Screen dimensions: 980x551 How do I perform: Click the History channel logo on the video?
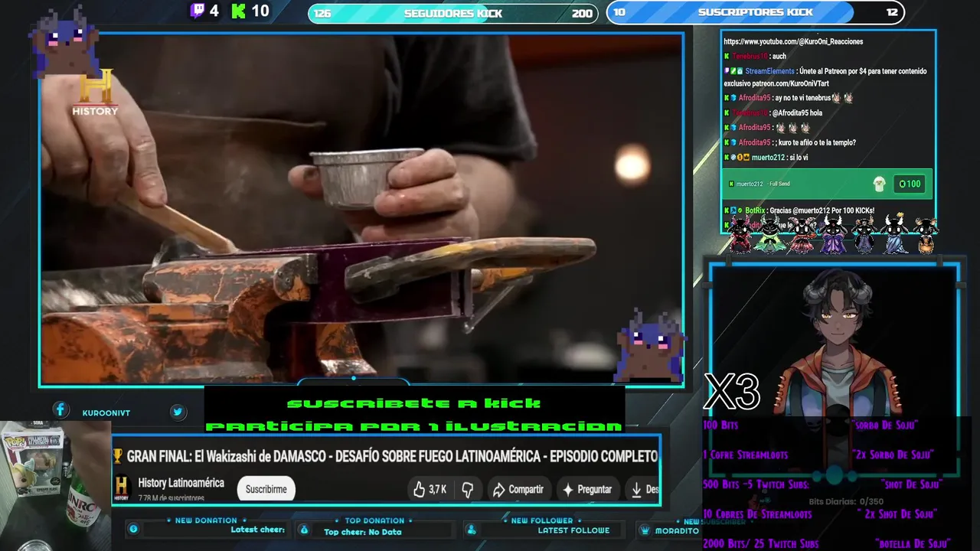(x=96, y=93)
